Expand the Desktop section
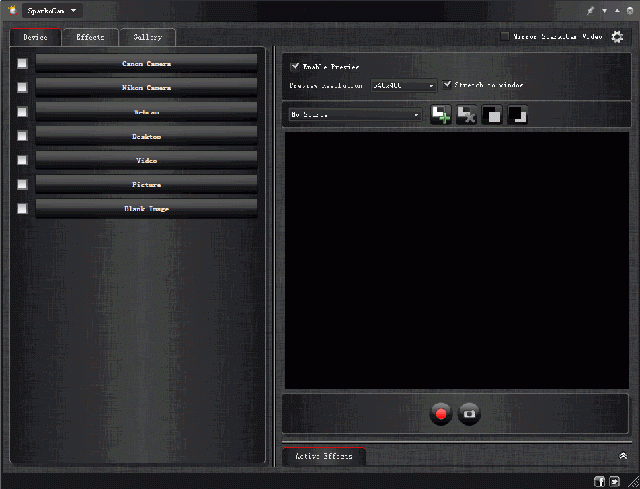The image size is (640, 489). [147, 136]
